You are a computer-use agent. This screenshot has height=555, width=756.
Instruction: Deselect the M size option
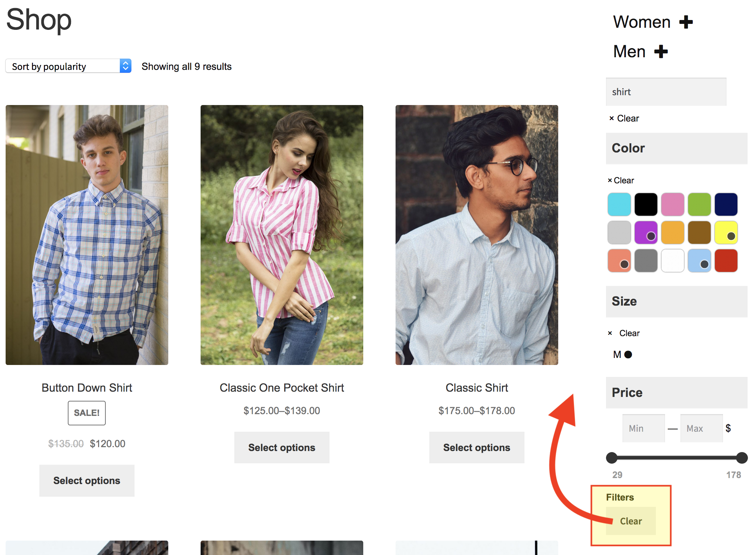click(x=623, y=354)
